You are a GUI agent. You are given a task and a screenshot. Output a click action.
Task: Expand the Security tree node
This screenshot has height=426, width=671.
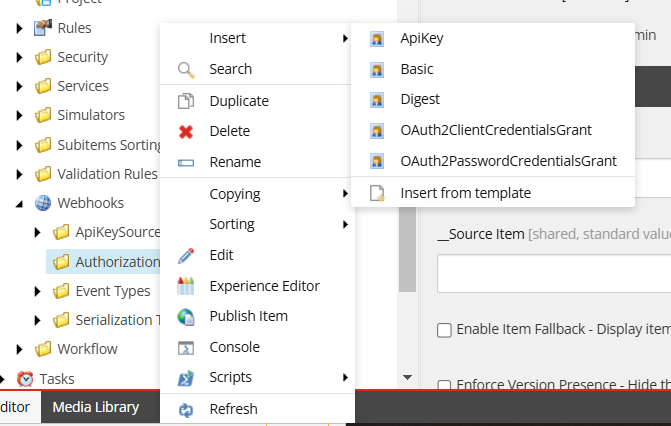(19, 57)
